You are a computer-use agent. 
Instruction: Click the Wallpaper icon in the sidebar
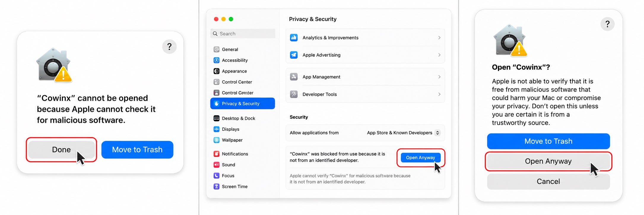tap(216, 140)
